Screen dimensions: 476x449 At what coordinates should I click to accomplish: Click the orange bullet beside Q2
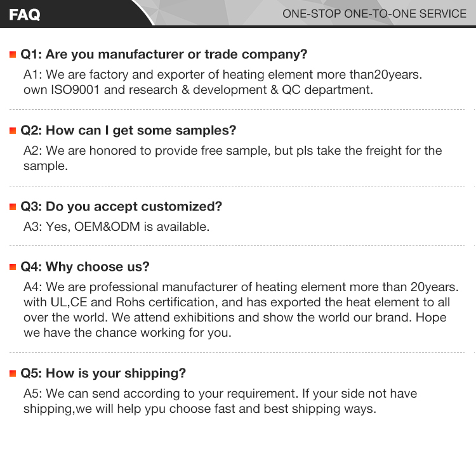tap(13, 131)
